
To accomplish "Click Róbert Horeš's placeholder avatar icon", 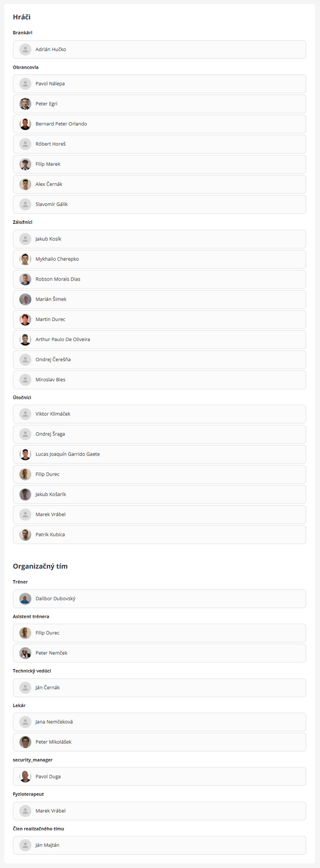I will [25, 144].
